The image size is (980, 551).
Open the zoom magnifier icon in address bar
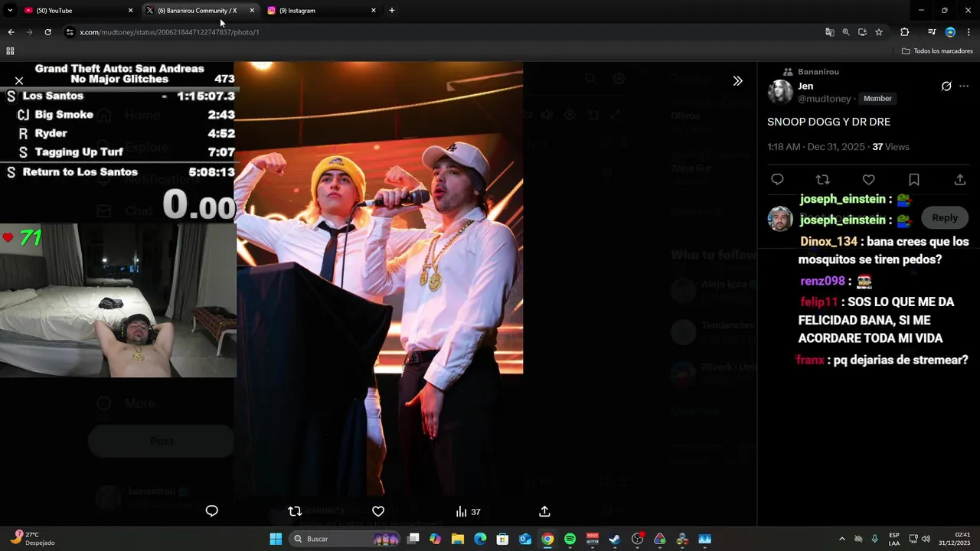pyautogui.click(x=846, y=32)
